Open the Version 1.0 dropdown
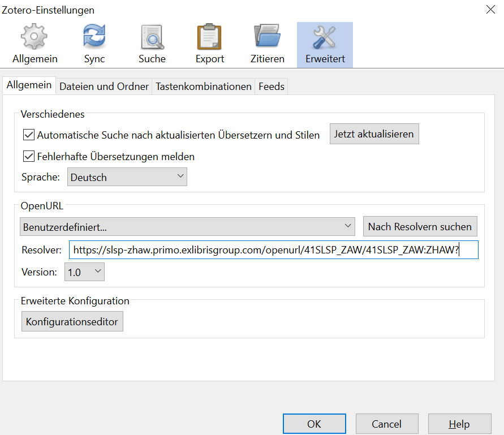Image resolution: width=504 pixels, height=435 pixels. point(84,272)
